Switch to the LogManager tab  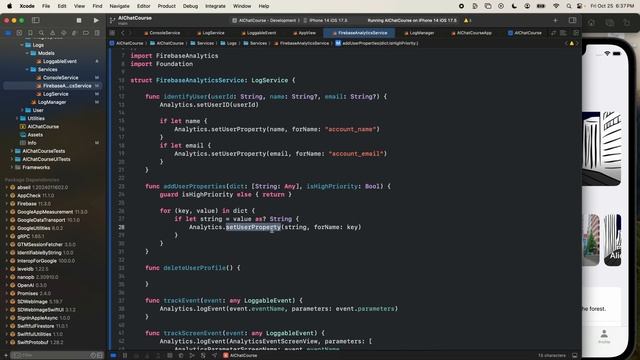[419, 33]
